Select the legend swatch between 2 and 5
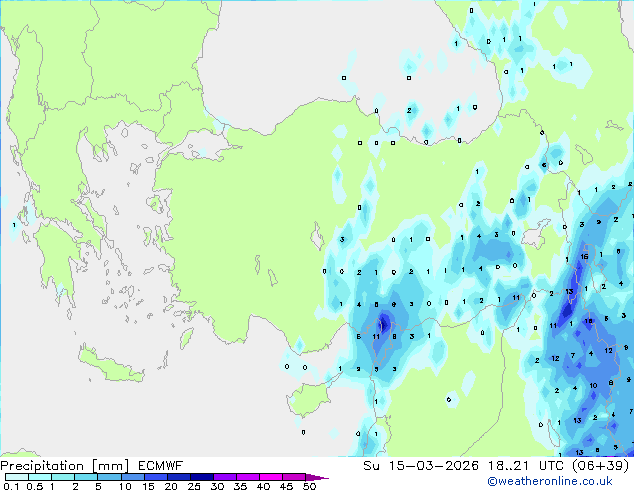Viewport: 634px width, 490px height. (86, 477)
